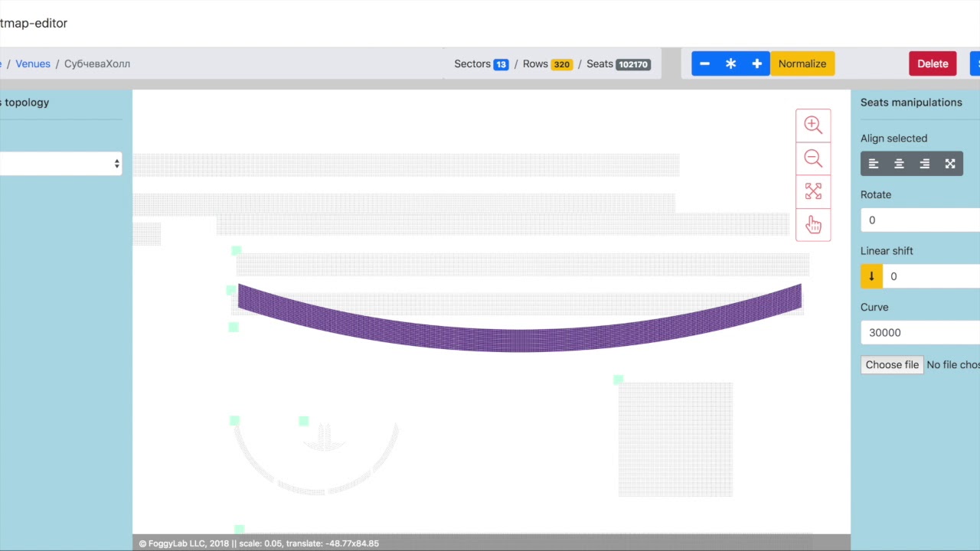The image size is (980, 551).
Task: Fit seat map to screen
Action: point(813,191)
